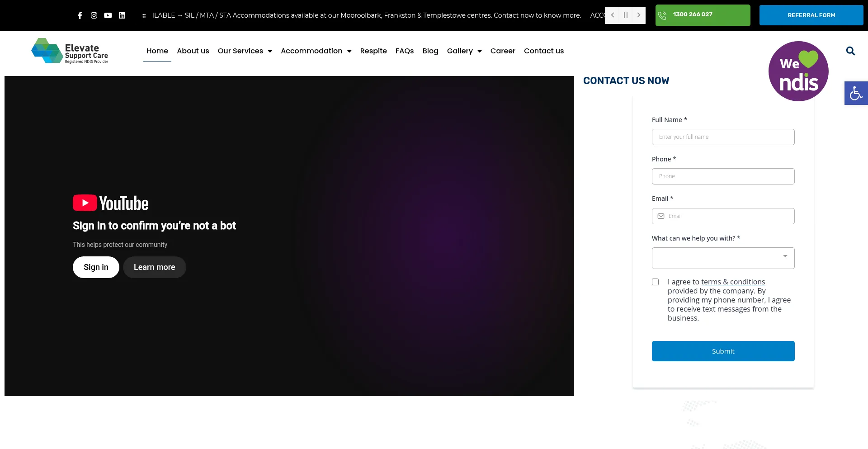The width and height of the screenshot is (868, 449).
Task: Click the CONTACT US NOW heading
Action: pos(626,81)
